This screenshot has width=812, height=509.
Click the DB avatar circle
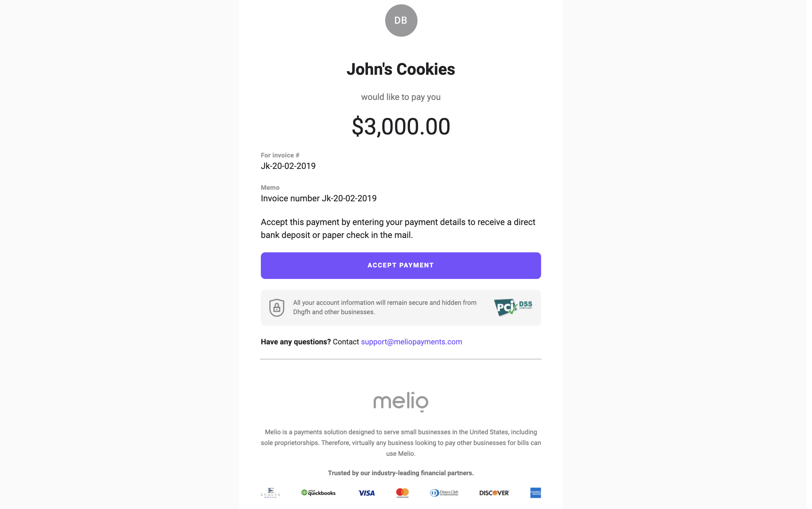[x=401, y=20]
